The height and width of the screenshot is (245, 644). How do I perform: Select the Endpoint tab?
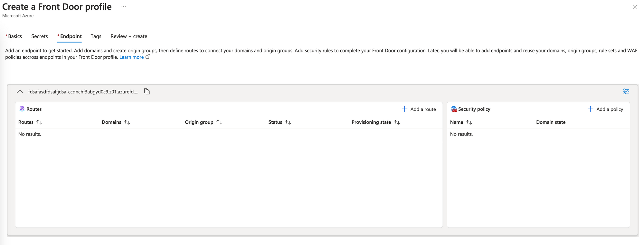70,36
